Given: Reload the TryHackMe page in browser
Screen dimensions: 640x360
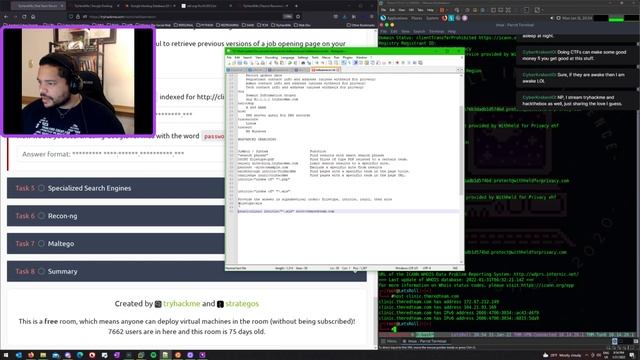Looking at the screenshot, I should 24,17.
